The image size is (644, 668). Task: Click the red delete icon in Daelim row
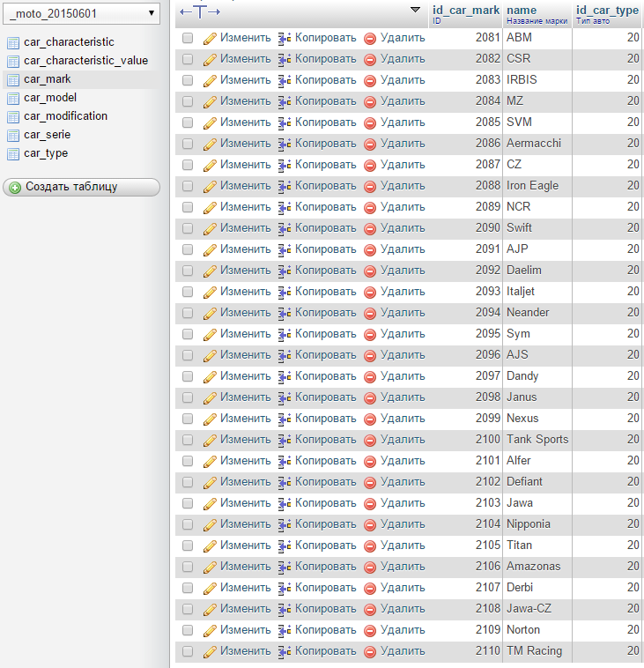[x=370, y=271]
